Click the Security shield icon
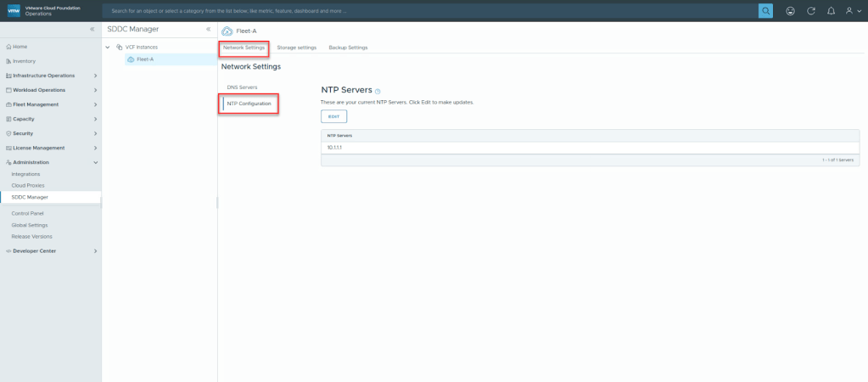 (x=8, y=133)
